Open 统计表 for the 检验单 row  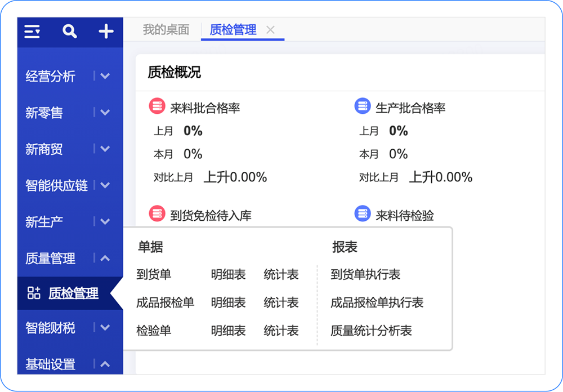(x=281, y=331)
